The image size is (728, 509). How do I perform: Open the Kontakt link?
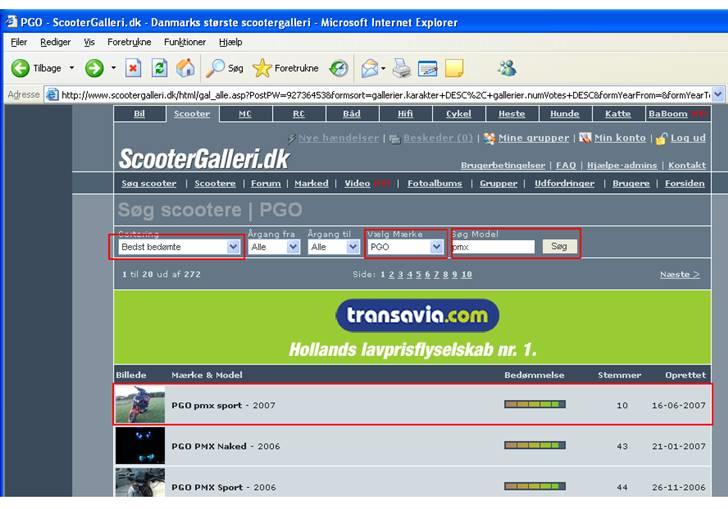(x=687, y=165)
